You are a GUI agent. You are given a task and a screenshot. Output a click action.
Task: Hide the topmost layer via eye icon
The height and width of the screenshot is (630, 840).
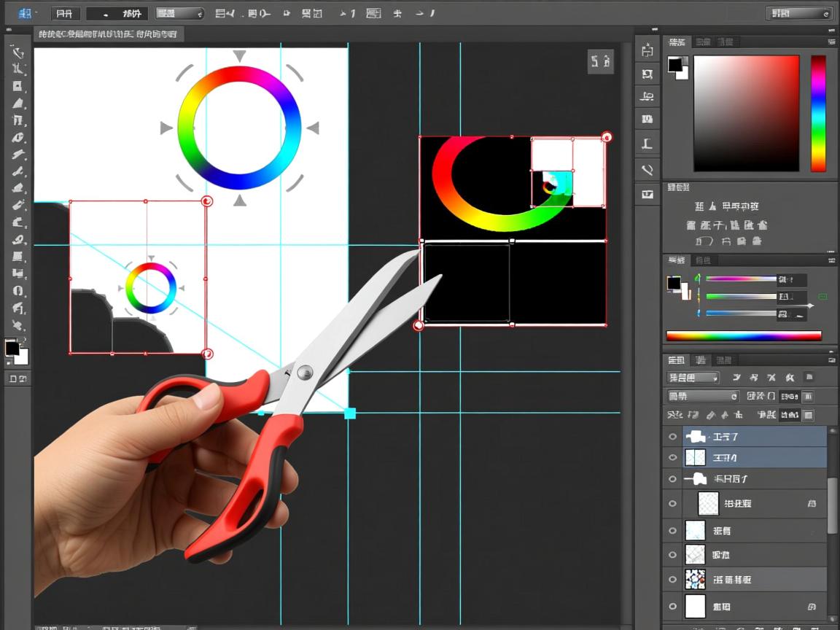pos(672,437)
